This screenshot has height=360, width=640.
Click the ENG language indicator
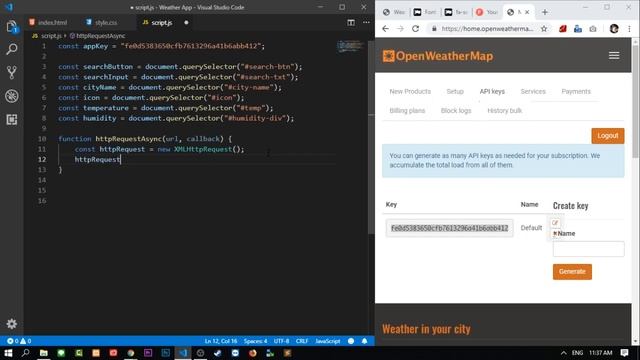click(x=577, y=353)
